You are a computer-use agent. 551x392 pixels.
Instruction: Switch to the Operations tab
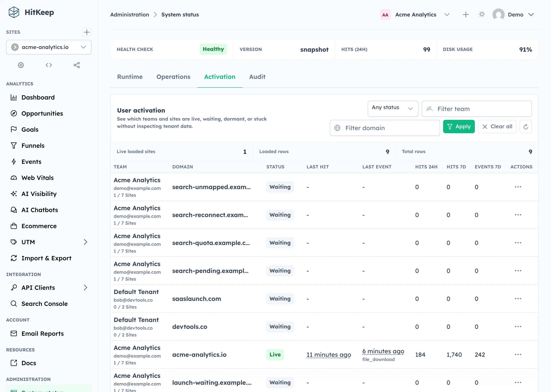tap(174, 77)
